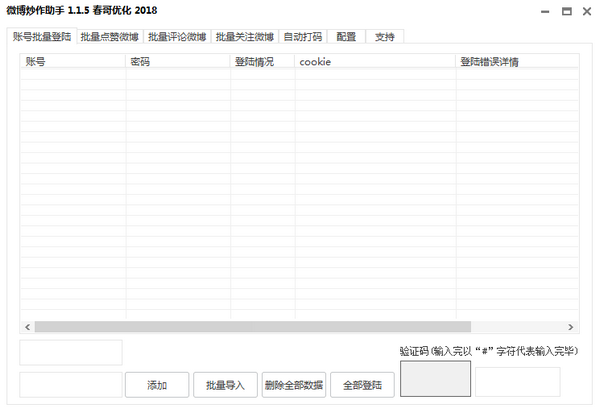This screenshot has height=413, width=600.
Task: Click the input field left of 添加
Action: (71, 385)
